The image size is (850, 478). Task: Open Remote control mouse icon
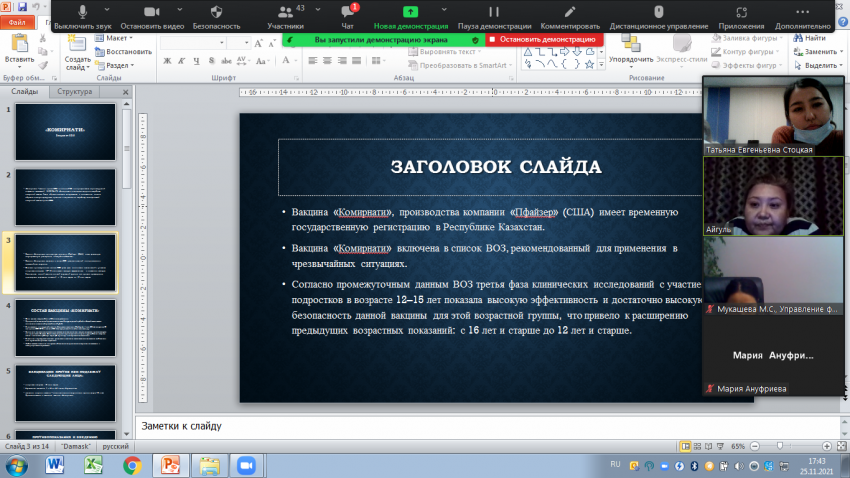pyautogui.click(x=659, y=12)
